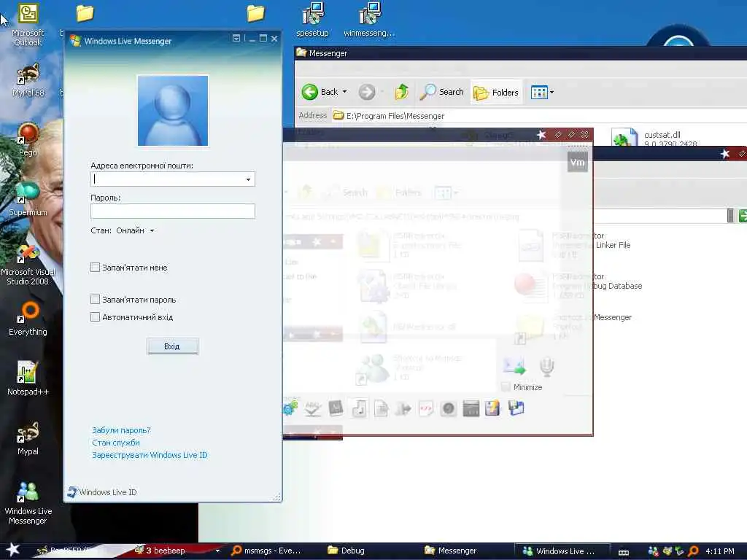The image size is (747, 560).
Task: Toggle Folders pane in Messenger explorer
Action: (x=496, y=93)
